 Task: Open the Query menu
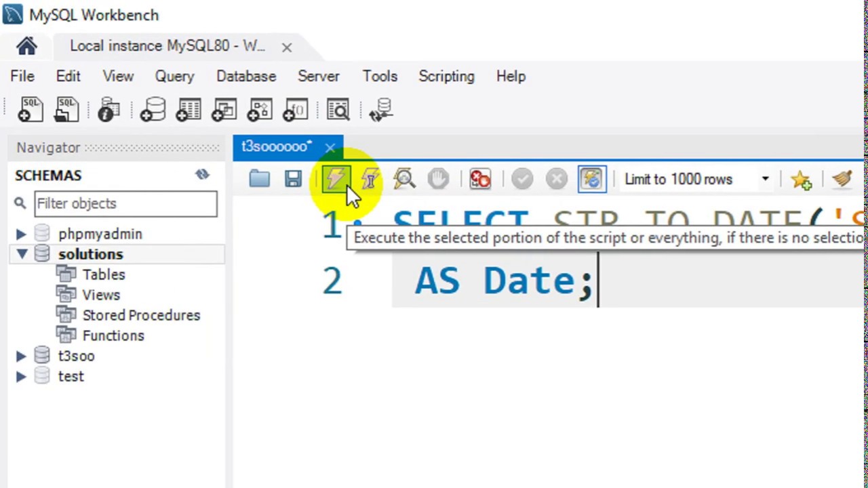coord(174,76)
